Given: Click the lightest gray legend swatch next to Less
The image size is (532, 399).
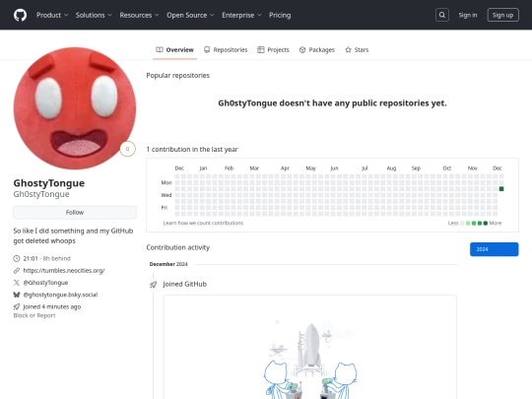Looking at the screenshot, I should [462, 224].
